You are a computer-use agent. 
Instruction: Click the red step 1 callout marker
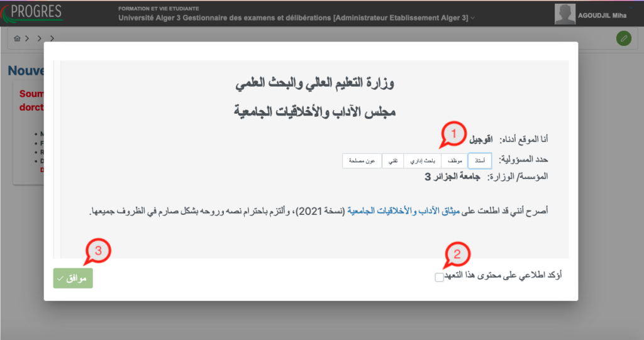pos(452,132)
